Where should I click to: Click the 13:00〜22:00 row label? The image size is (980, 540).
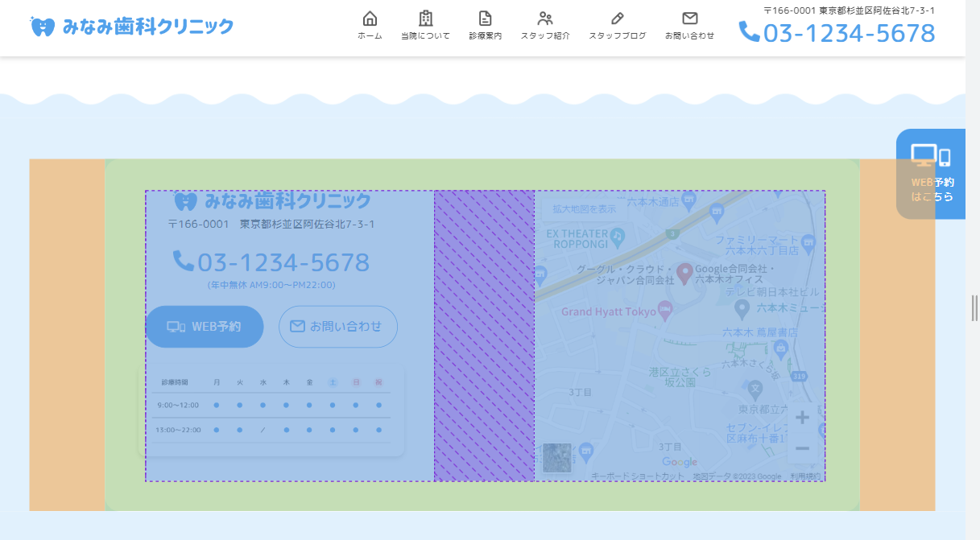[x=178, y=430]
